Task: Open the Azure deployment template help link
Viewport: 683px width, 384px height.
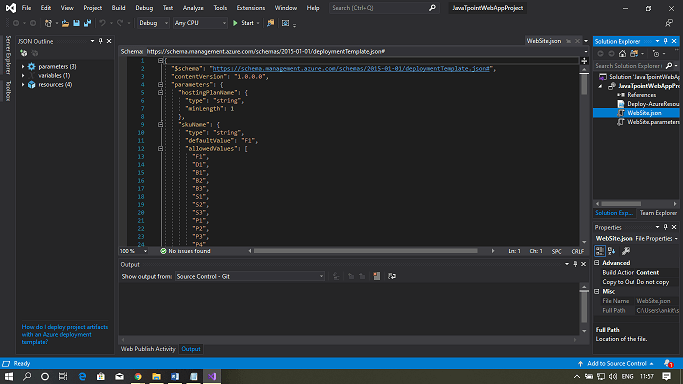Action: pos(64,334)
